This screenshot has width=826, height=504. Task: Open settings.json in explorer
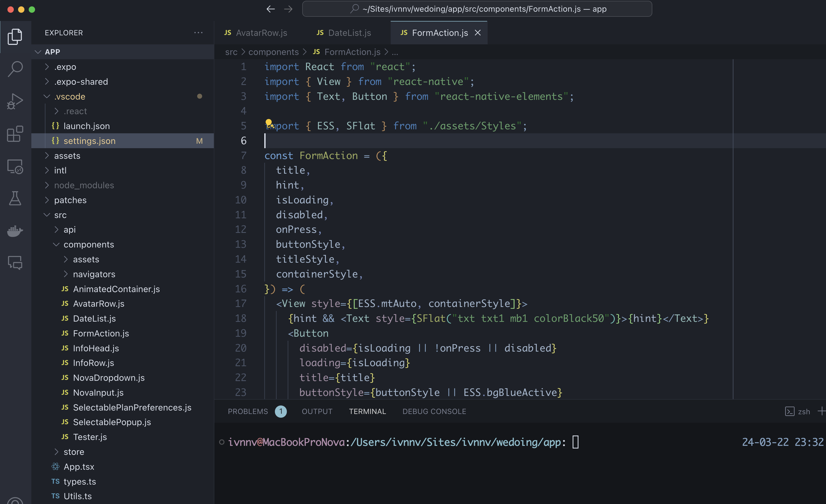click(123, 141)
